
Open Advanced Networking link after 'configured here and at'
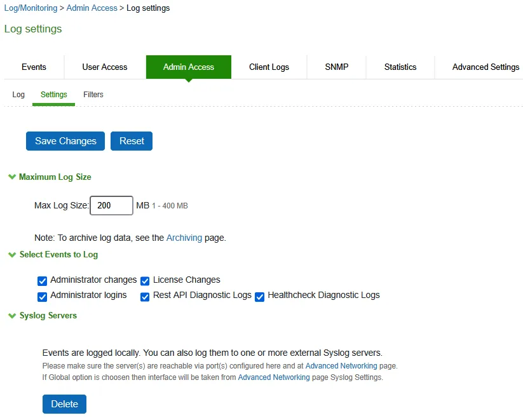point(341,366)
